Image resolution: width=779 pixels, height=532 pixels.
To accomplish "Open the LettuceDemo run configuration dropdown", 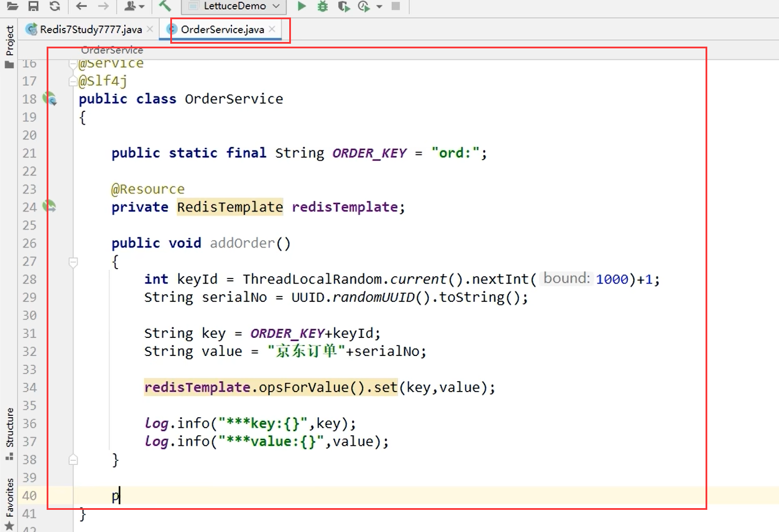I will (x=234, y=6).
